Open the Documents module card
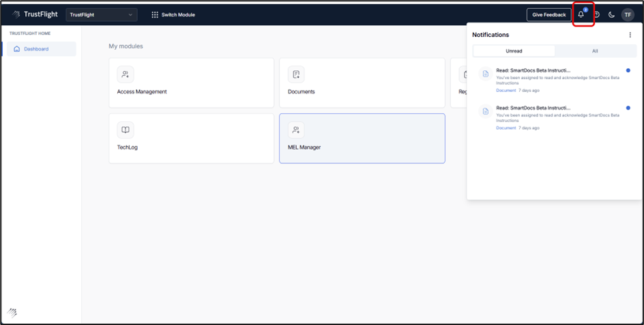 [x=362, y=82]
